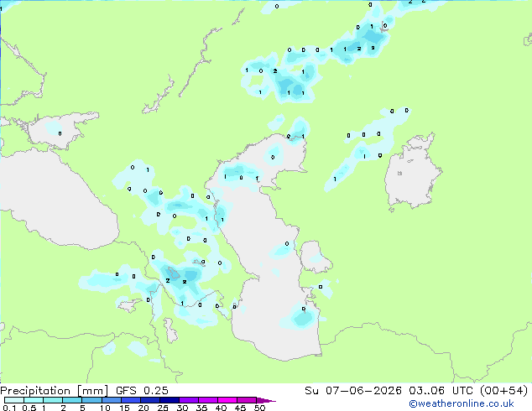
Task: Click the '35' legend scale label
Action: (x=201, y=408)
